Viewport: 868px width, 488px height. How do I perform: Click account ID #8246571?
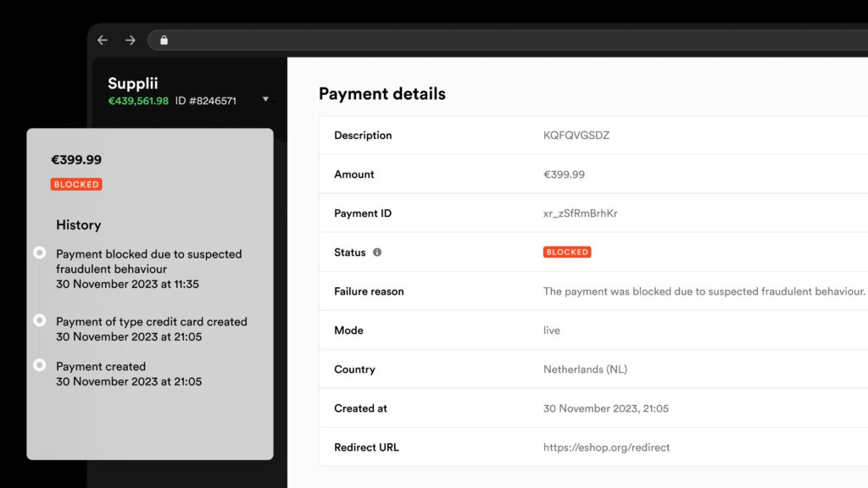206,101
